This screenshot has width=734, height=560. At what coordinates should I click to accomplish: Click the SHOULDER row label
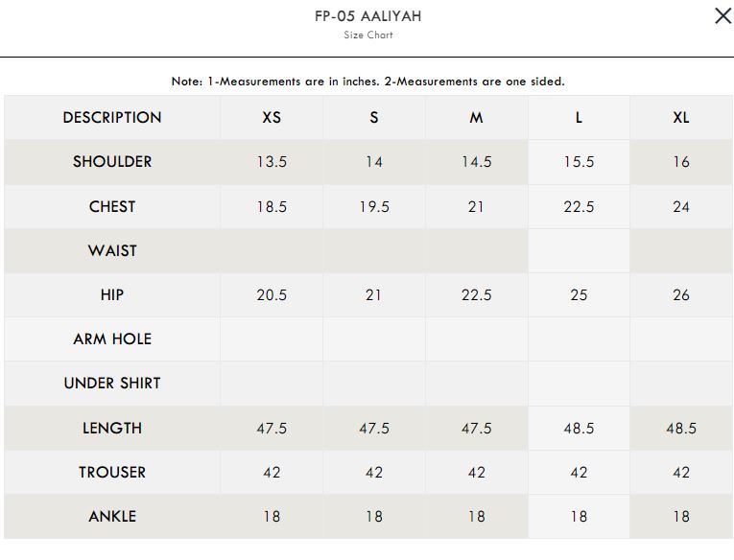pyautogui.click(x=112, y=162)
